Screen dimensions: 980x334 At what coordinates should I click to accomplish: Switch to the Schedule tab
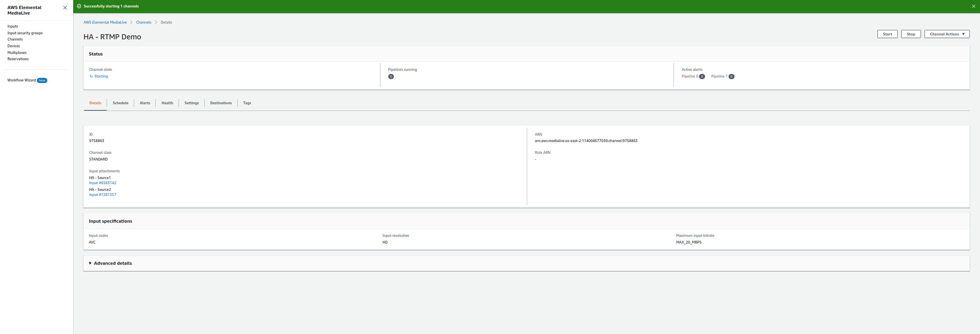click(121, 103)
